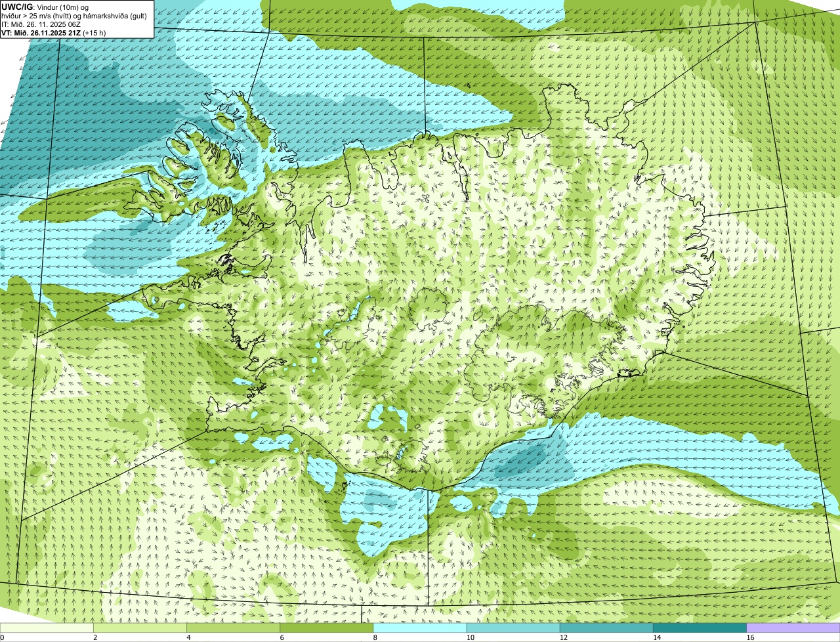This screenshot has height=642, width=840.
Task: Click the lavender legend swatch above 16 m/s
Action: pos(793,628)
